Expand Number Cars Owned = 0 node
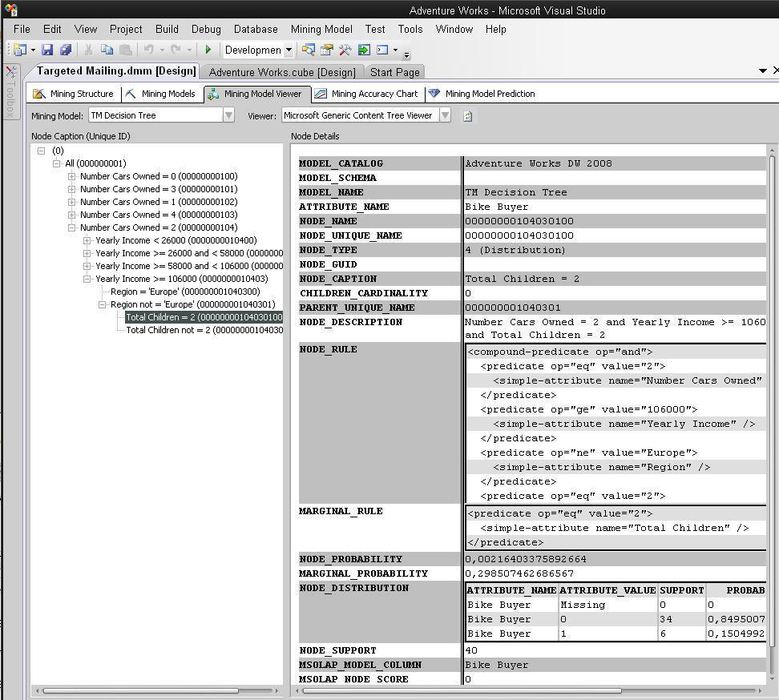The width and height of the screenshot is (779, 700). 71,177
